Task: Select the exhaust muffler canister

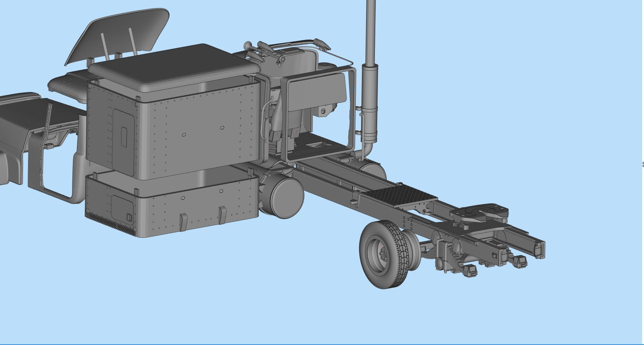Action: tap(370, 103)
